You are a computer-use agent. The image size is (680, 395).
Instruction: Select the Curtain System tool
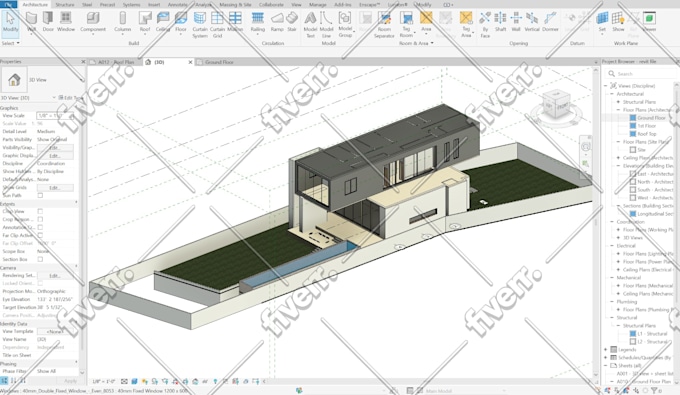click(200, 25)
